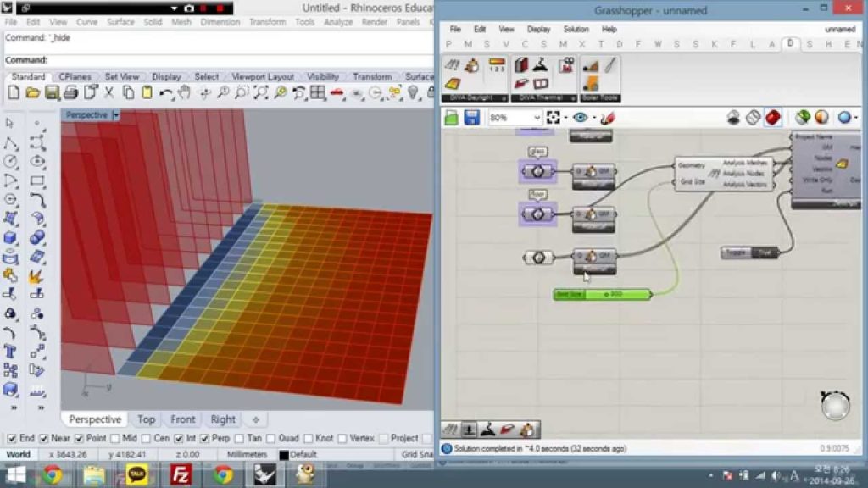Open the 80% zoom level dropdown

tap(536, 118)
